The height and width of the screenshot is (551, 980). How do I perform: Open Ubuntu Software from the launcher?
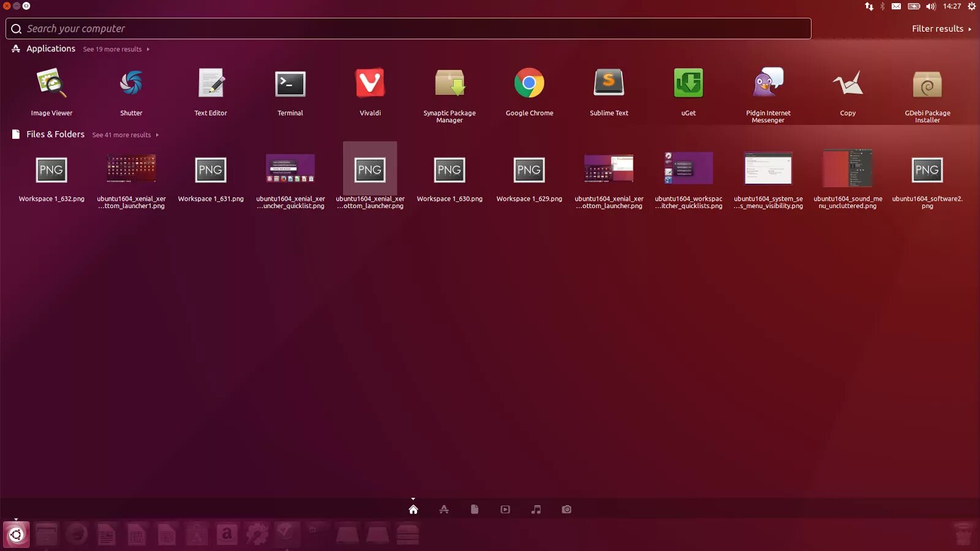tap(196, 535)
